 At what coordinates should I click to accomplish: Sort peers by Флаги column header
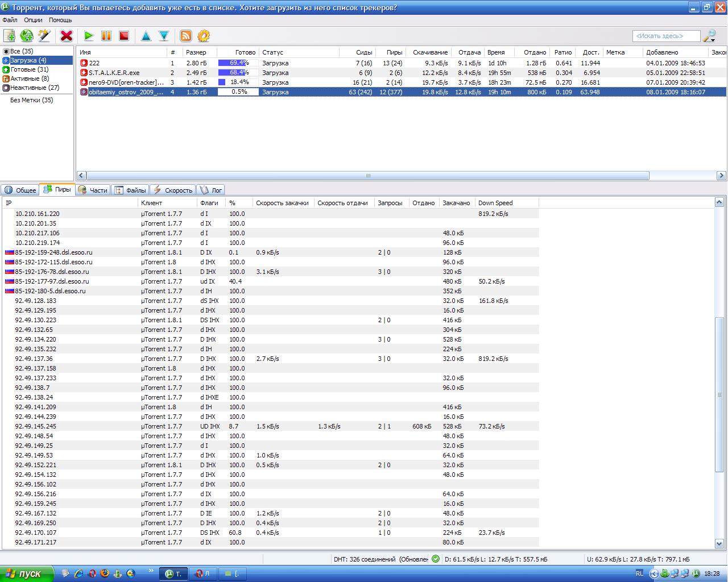coord(212,203)
